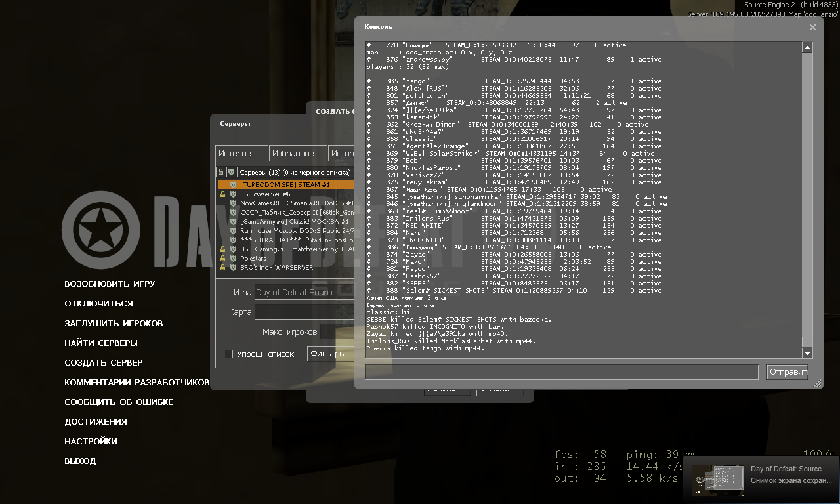This screenshot has width=840, height=504.
Task: Click the shield icon on the ***SHTRAFBAT*** row
Action: (x=233, y=240)
